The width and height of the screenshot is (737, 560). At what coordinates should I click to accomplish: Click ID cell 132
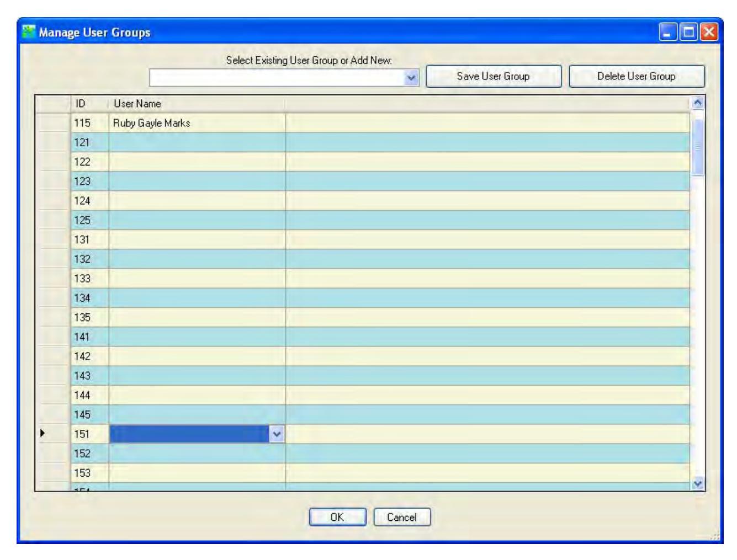point(90,259)
